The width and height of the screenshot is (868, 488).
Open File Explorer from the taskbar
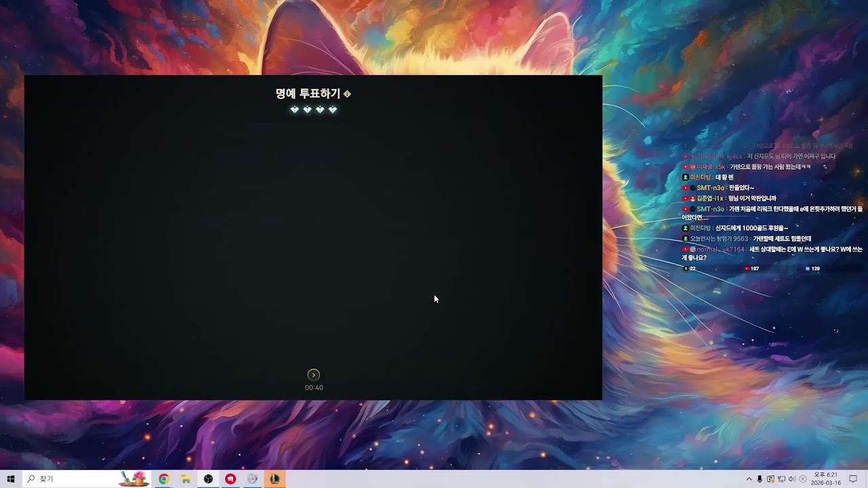coord(186,479)
